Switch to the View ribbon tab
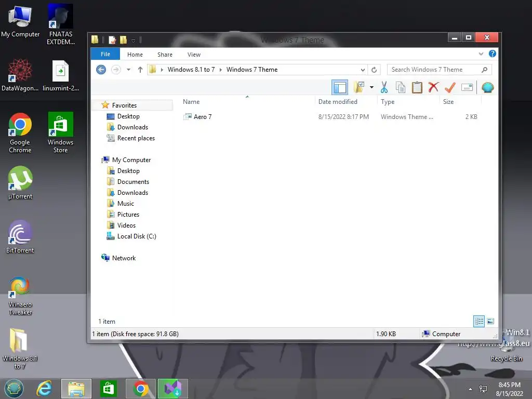The width and height of the screenshot is (532, 399). click(194, 55)
